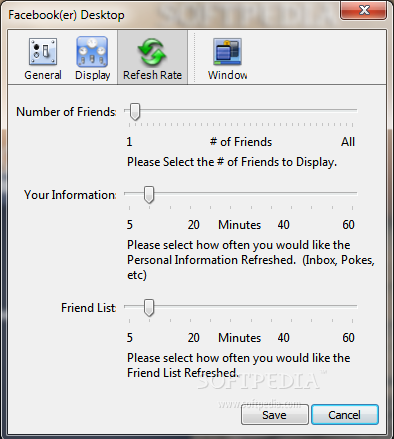
Task: Select the Refesh Rate tab label
Action: (152, 75)
